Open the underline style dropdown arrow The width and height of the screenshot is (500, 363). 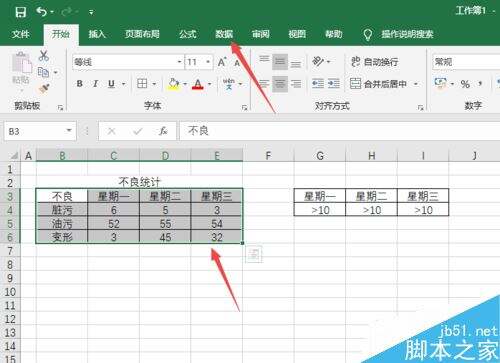pyautogui.click(x=124, y=84)
